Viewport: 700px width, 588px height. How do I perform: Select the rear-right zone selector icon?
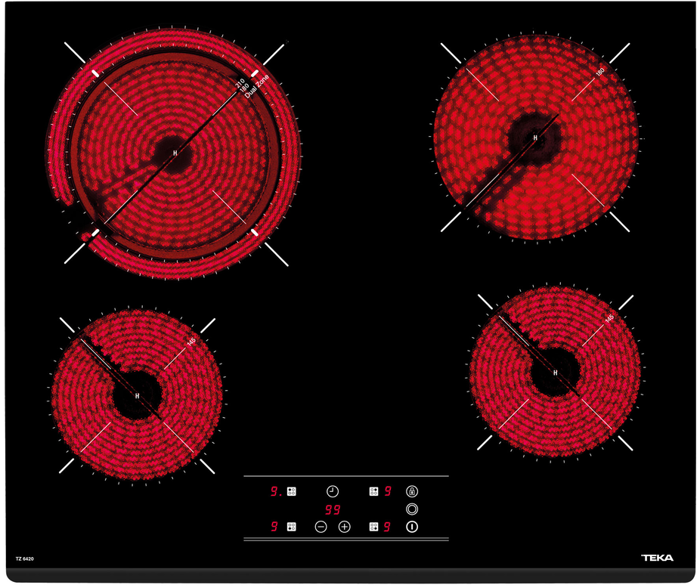(373, 491)
